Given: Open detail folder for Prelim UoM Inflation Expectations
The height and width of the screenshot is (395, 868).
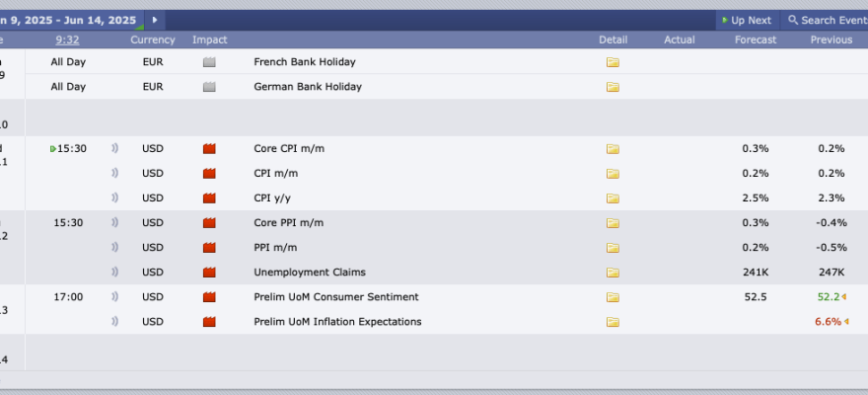Looking at the screenshot, I should [x=613, y=321].
